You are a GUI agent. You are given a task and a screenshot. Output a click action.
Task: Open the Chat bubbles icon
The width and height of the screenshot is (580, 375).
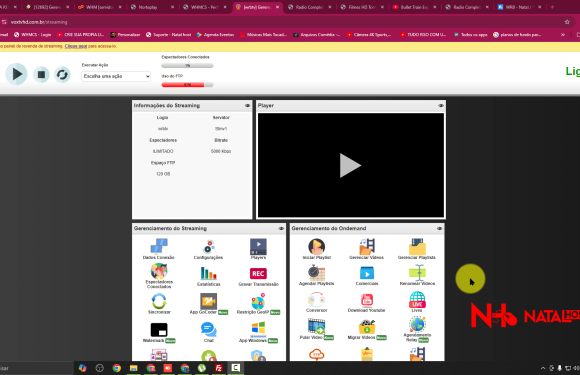[209, 329]
